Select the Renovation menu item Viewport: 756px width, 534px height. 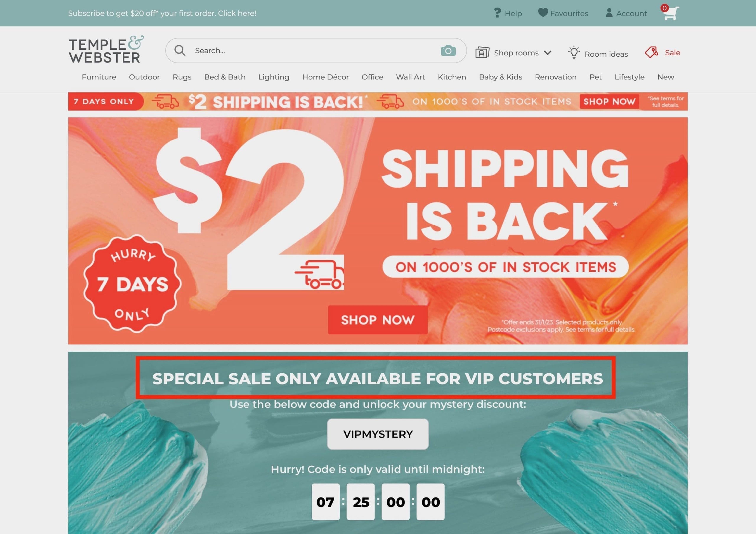[555, 77]
